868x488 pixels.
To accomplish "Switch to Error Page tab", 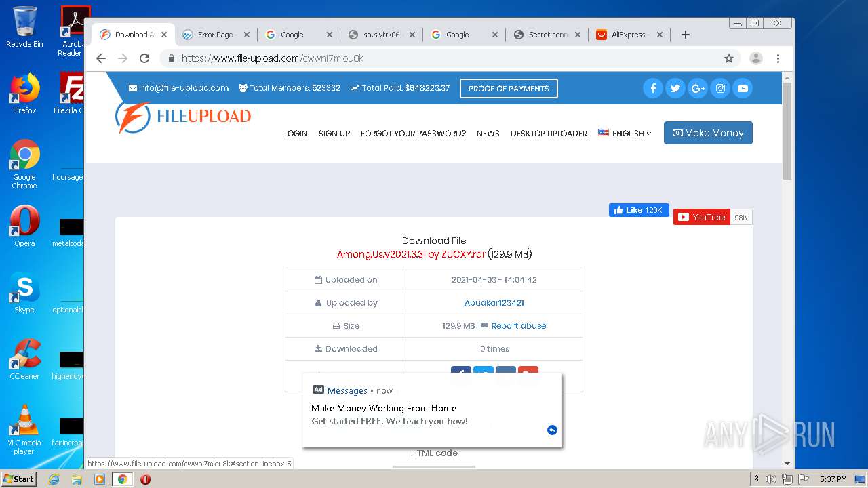I will pos(216,35).
